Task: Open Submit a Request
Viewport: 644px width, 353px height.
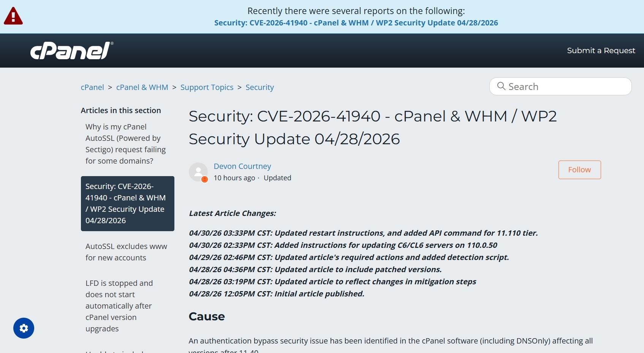Action: tap(601, 50)
